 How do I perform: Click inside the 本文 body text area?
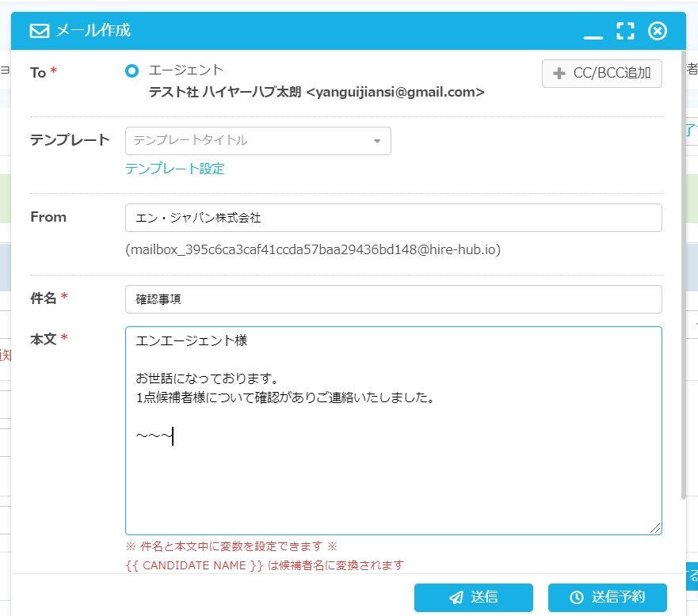click(x=393, y=475)
